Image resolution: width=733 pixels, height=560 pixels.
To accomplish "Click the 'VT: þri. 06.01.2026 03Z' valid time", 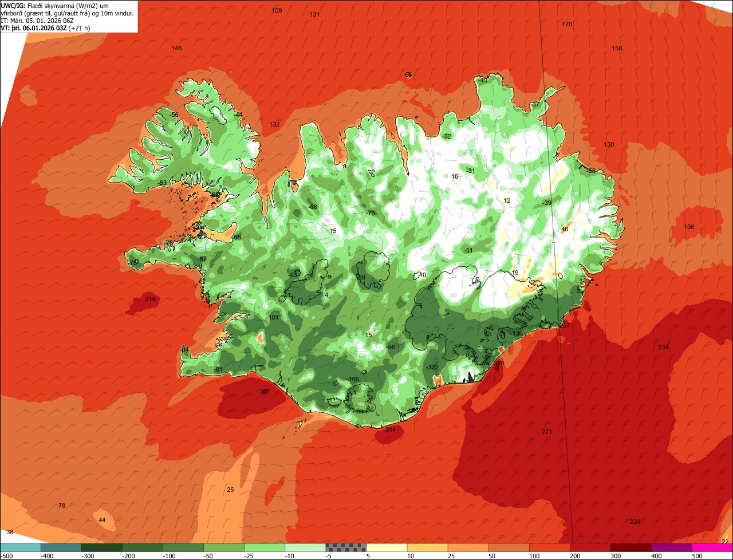I will tap(34, 27).
